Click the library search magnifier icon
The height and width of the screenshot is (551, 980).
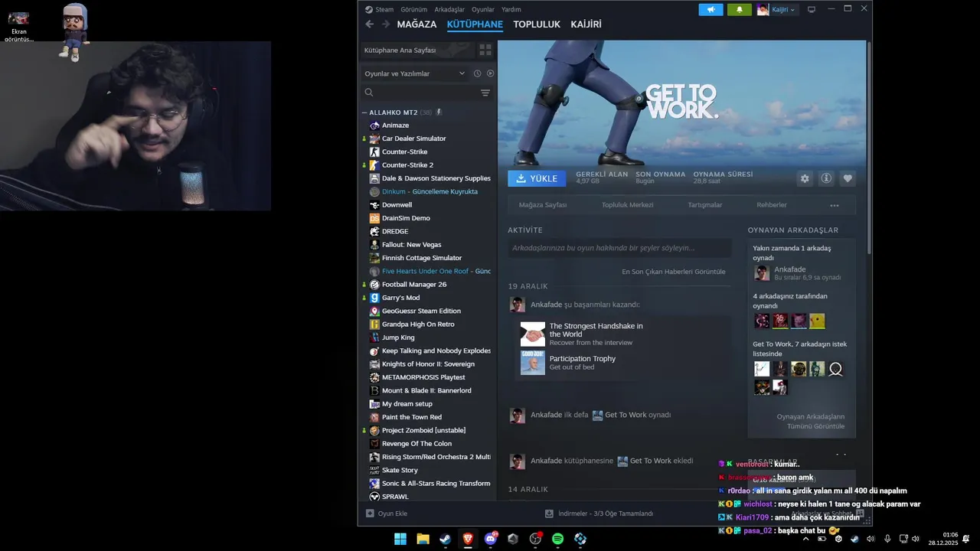pyautogui.click(x=369, y=93)
